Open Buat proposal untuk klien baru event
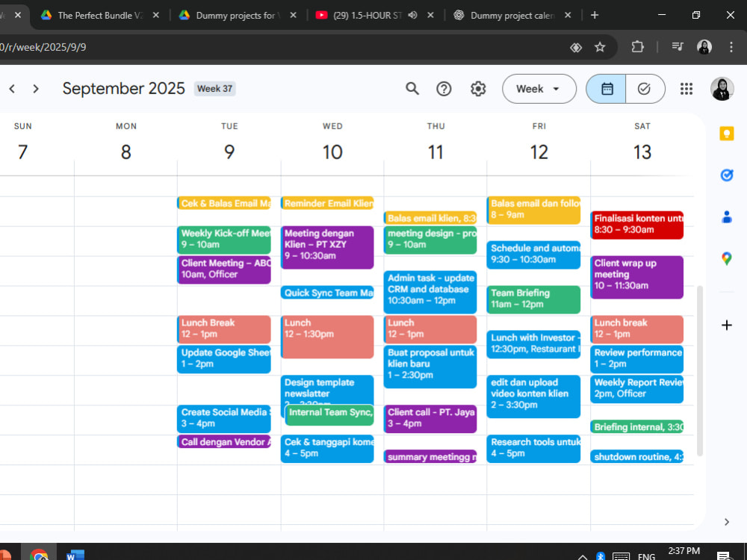 (430, 367)
